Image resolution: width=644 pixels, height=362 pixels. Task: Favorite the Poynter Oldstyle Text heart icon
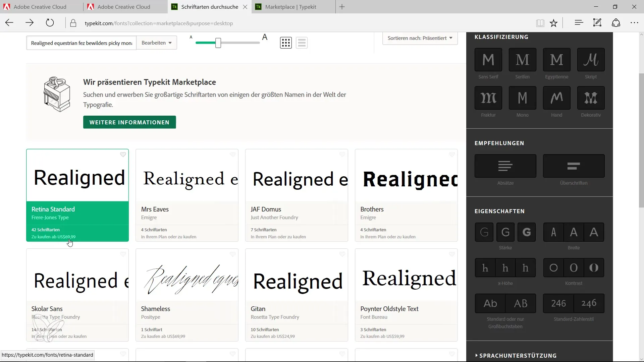pyautogui.click(x=452, y=254)
